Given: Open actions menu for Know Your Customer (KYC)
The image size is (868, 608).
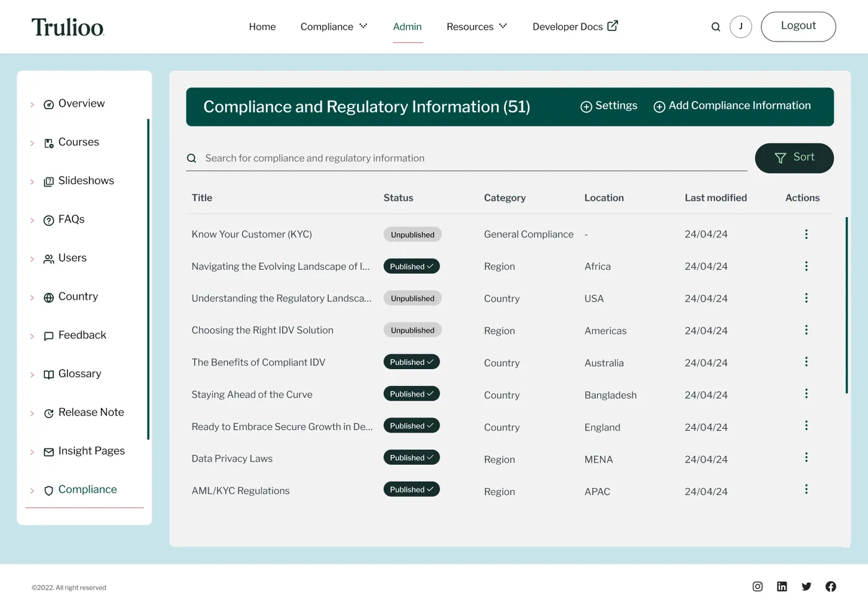Looking at the screenshot, I should [x=806, y=234].
